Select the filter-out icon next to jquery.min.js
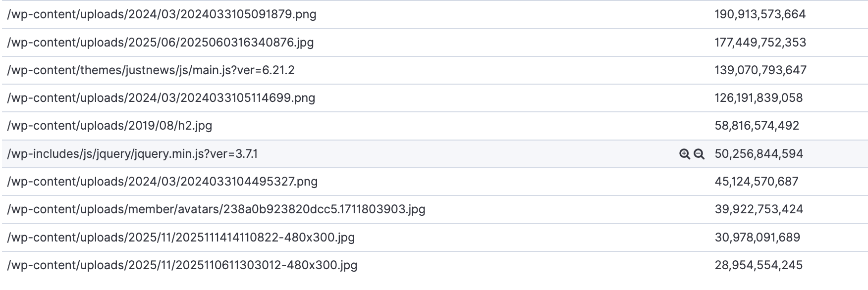Viewport: 868px width, 290px height. coord(699,154)
